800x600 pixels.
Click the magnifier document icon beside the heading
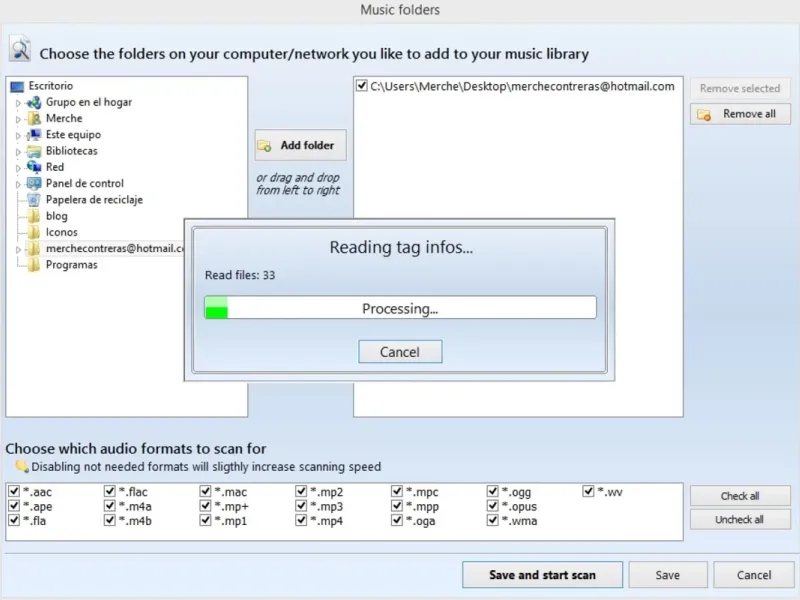20,49
